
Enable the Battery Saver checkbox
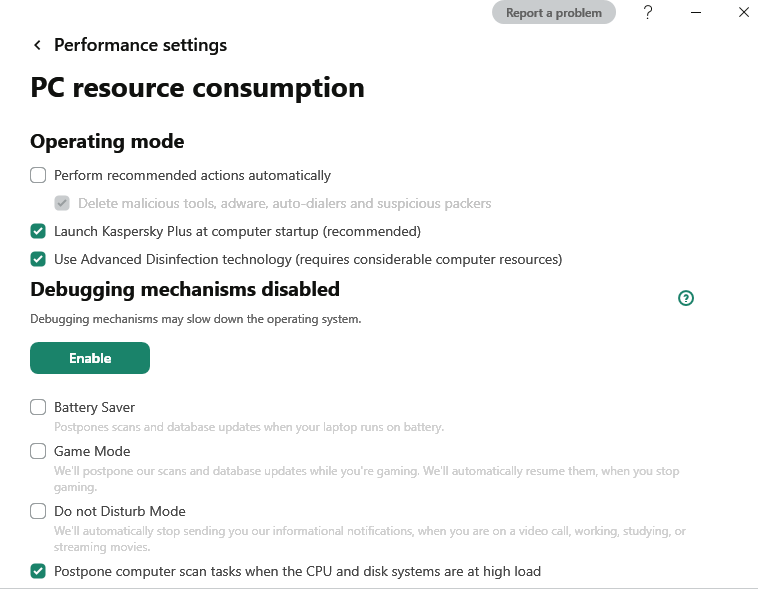pyautogui.click(x=38, y=407)
